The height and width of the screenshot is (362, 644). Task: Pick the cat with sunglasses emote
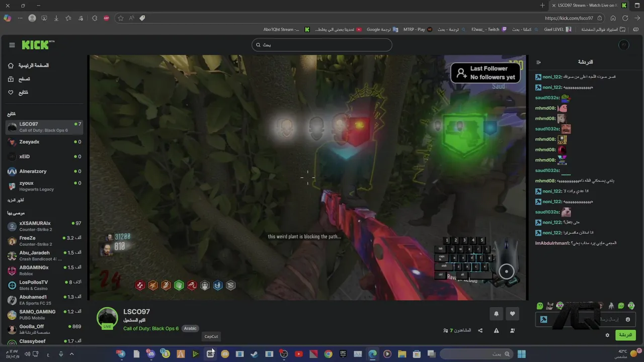pyautogui.click(x=550, y=306)
